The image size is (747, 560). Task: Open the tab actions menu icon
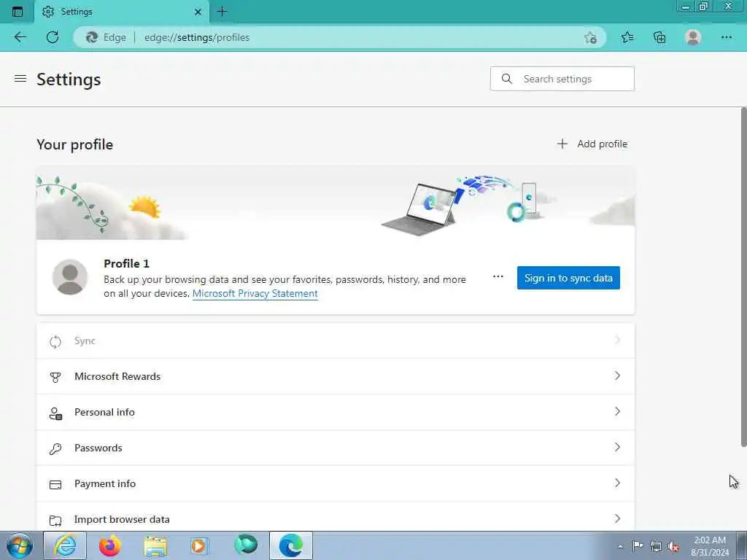click(18, 12)
